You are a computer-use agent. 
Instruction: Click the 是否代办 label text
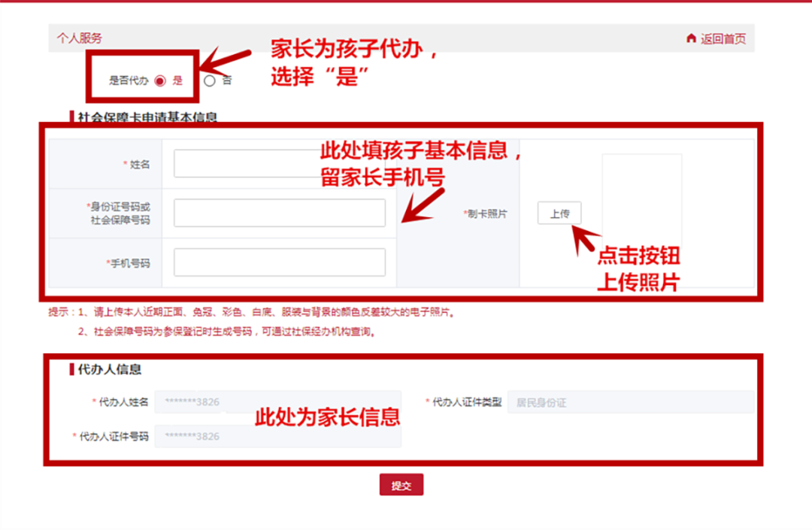coord(128,81)
